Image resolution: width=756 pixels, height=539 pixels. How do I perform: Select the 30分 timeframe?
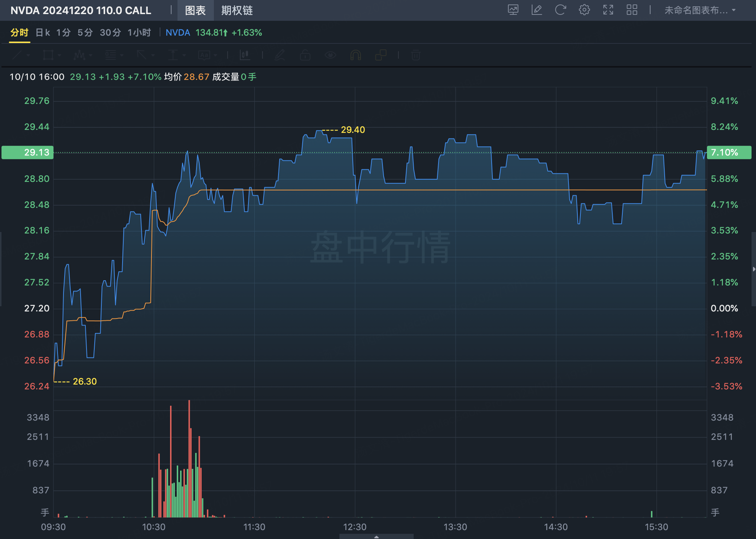110,33
